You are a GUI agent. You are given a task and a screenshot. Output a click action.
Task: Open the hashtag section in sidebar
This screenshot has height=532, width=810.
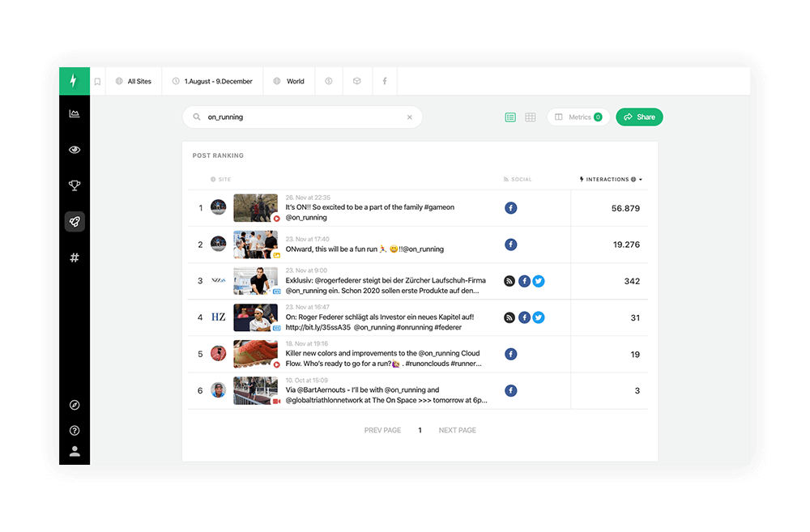tap(75, 257)
